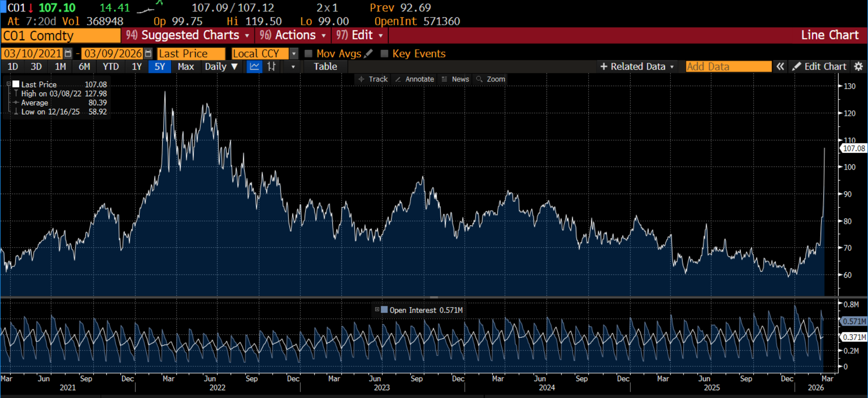This screenshot has width=868, height=398.
Task: Click the double-chevron collapse icon
Action: [780, 67]
